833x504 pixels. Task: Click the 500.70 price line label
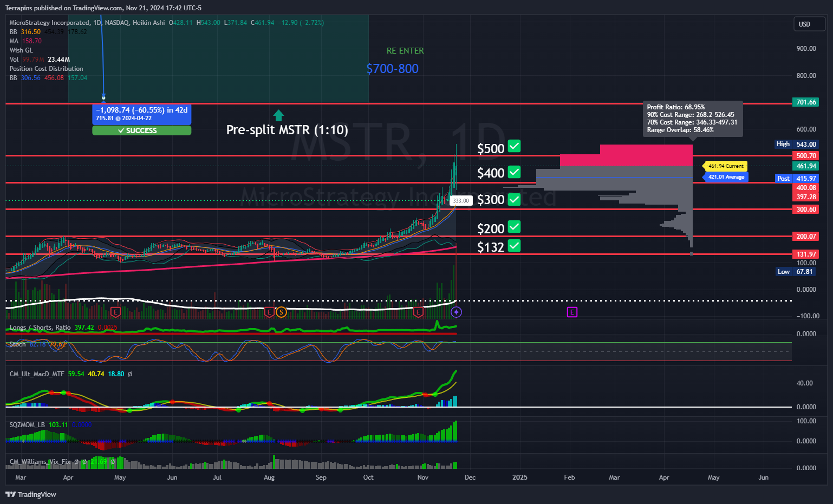pyautogui.click(x=806, y=156)
